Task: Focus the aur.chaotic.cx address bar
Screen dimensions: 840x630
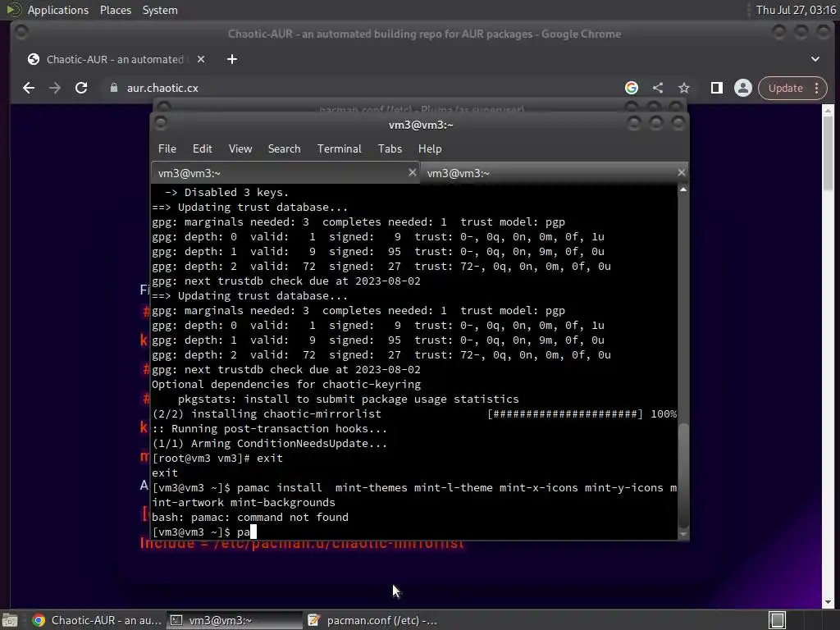Action: pyautogui.click(x=364, y=88)
